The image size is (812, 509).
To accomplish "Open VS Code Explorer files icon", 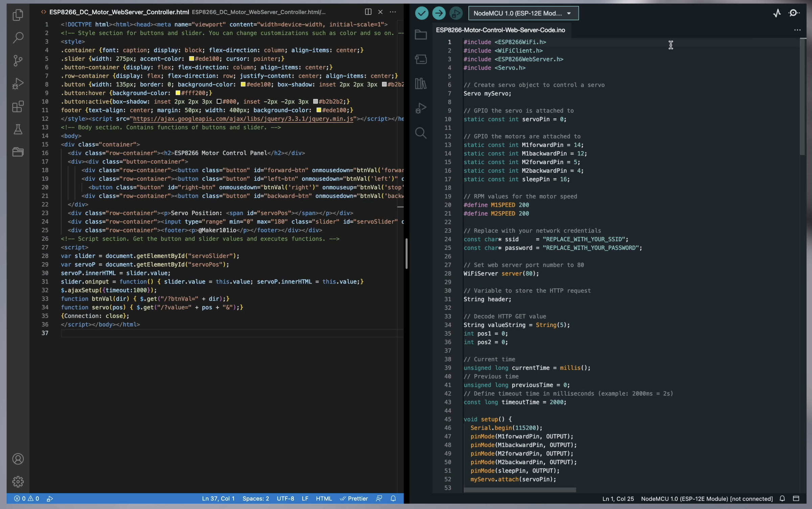I will coord(18,15).
